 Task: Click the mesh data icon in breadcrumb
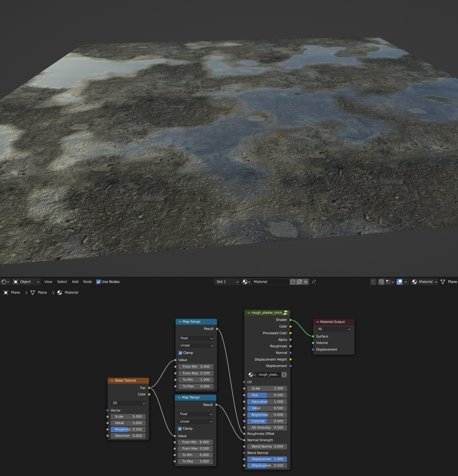pos(33,292)
